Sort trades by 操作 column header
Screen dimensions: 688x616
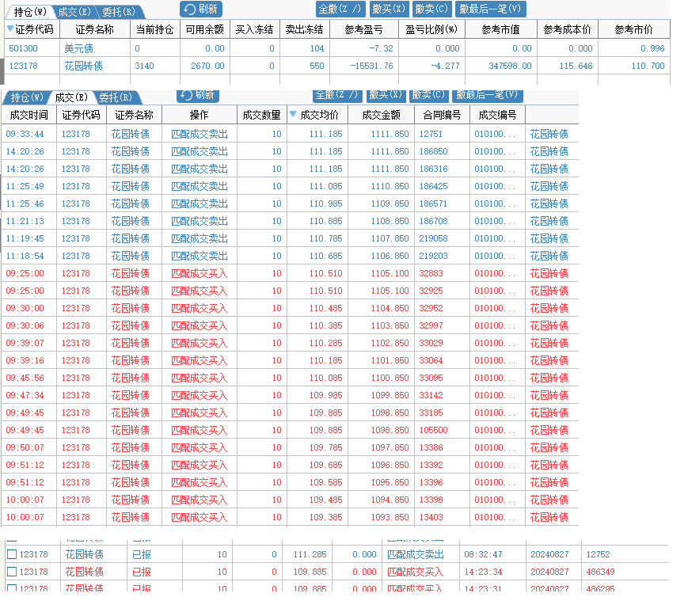coord(200,115)
